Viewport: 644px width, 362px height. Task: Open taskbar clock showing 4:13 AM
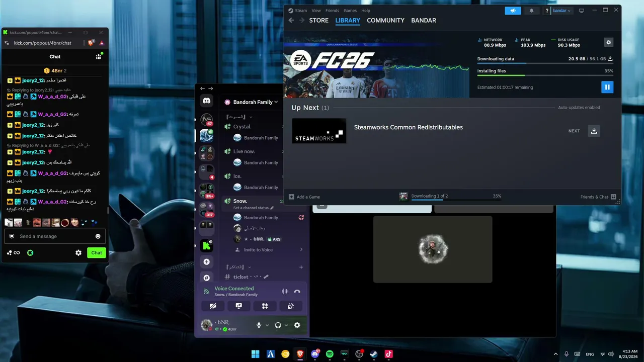[x=629, y=354]
